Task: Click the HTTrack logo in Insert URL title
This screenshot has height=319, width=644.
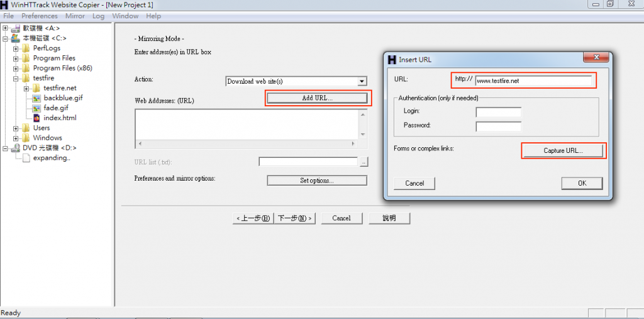Action: (x=392, y=60)
